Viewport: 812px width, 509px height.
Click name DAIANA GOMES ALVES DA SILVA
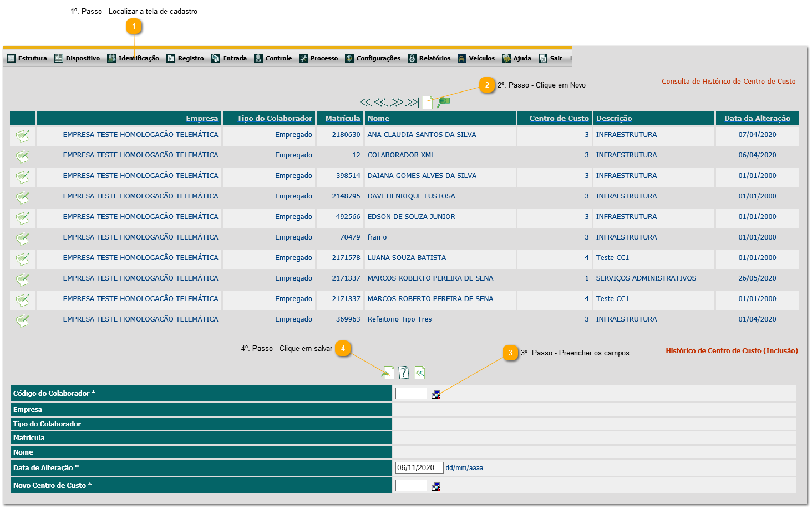[422, 176]
